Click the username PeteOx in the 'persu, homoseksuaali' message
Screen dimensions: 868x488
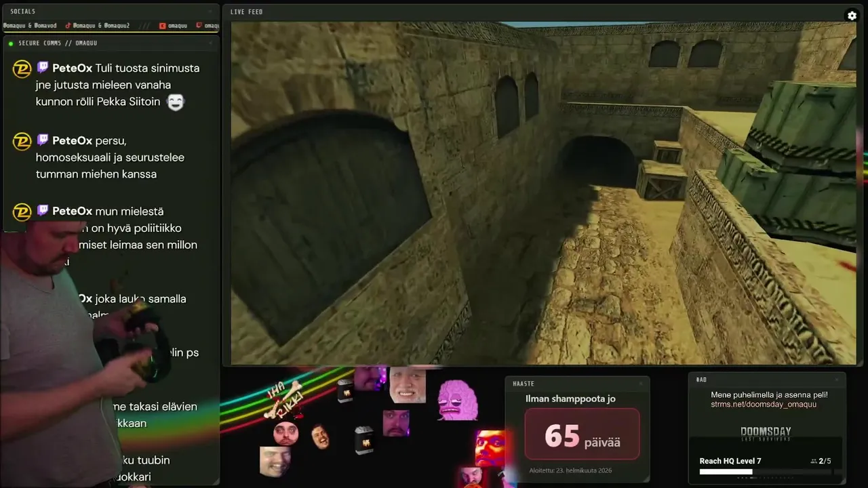click(72, 140)
